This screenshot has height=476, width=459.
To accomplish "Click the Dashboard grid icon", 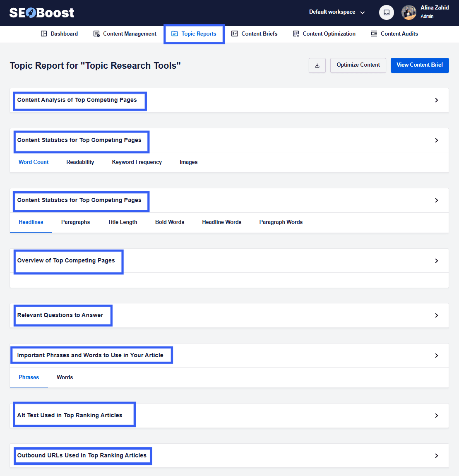I will coord(44,34).
